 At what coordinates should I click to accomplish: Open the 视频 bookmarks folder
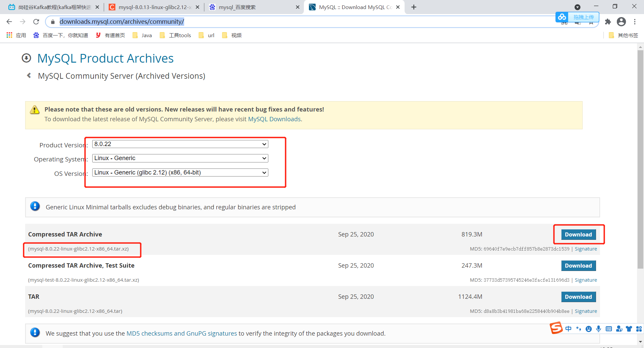click(x=232, y=35)
